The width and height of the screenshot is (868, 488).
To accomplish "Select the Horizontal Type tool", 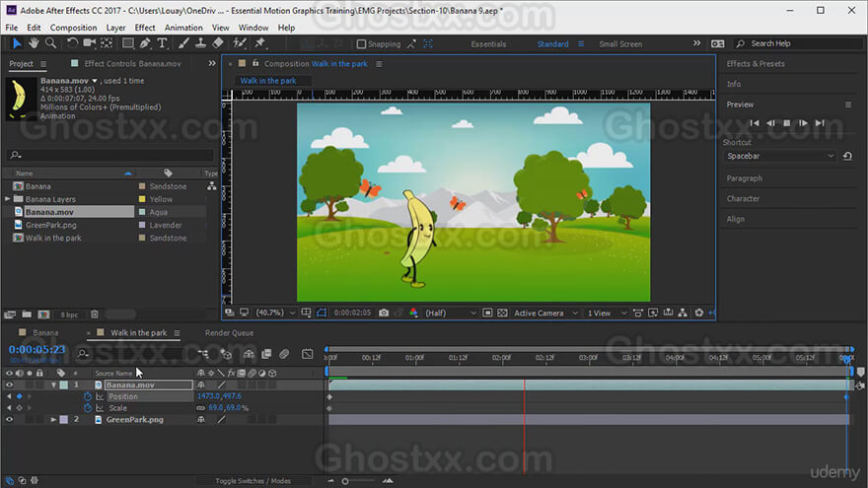I will coord(162,43).
